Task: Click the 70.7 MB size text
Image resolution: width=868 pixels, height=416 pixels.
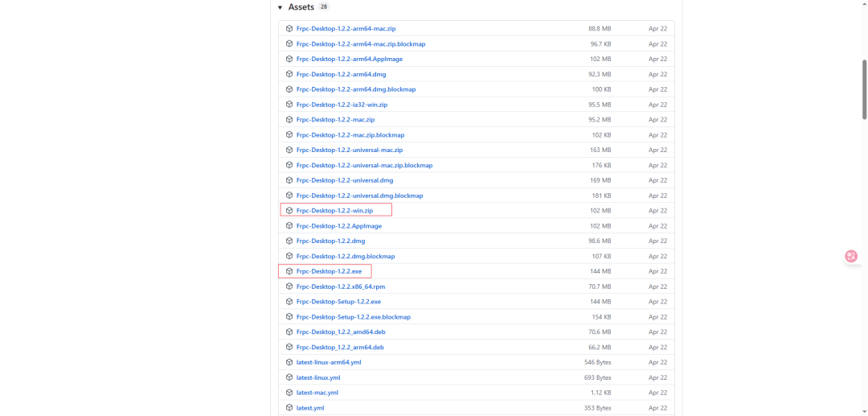Action: (600, 286)
